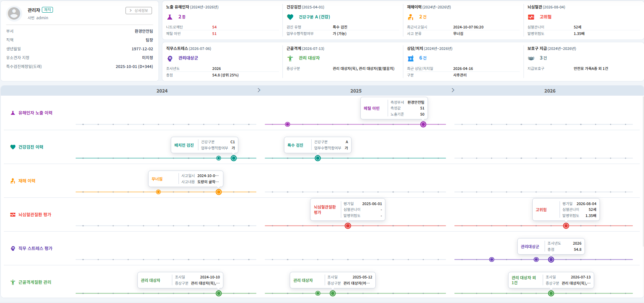
Task: Click the 배치전 검진 timeline marker in 2024
Action: click(x=234, y=158)
